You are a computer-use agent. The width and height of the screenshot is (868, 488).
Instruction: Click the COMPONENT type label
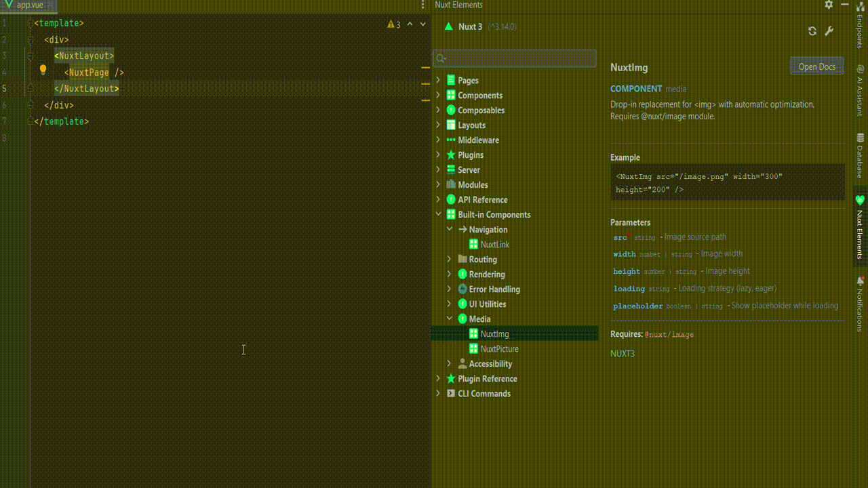pyautogui.click(x=636, y=89)
